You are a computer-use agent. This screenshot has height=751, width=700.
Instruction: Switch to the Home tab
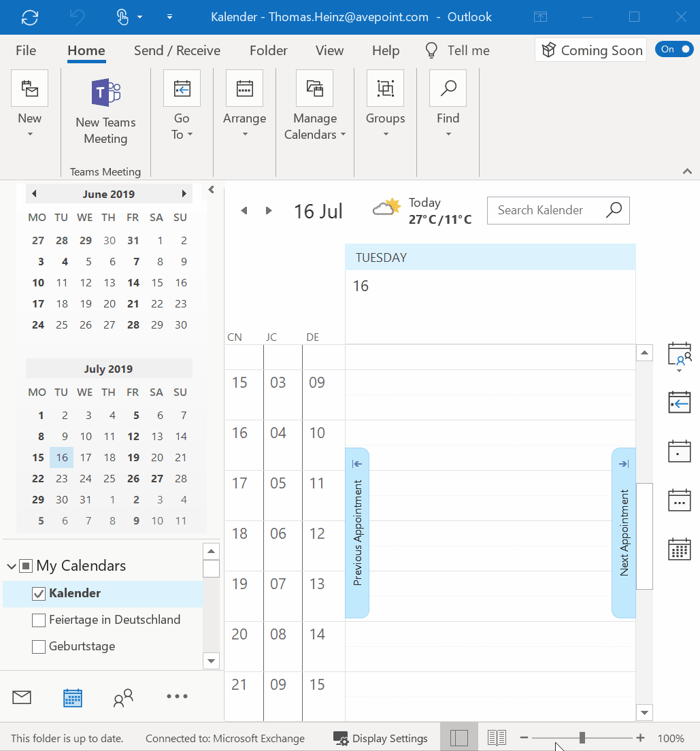[86, 50]
